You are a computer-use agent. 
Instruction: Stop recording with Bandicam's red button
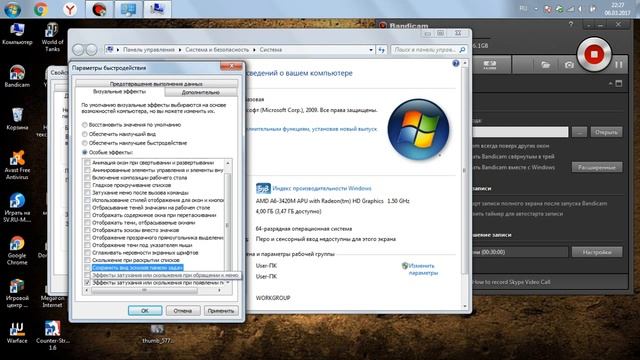tap(594, 54)
